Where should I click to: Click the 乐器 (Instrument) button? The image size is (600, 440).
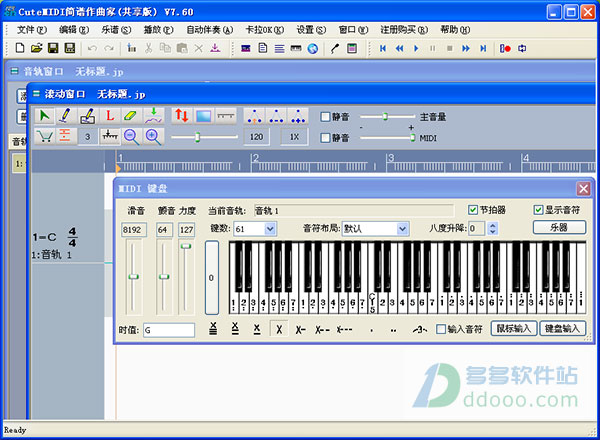click(x=559, y=227)
